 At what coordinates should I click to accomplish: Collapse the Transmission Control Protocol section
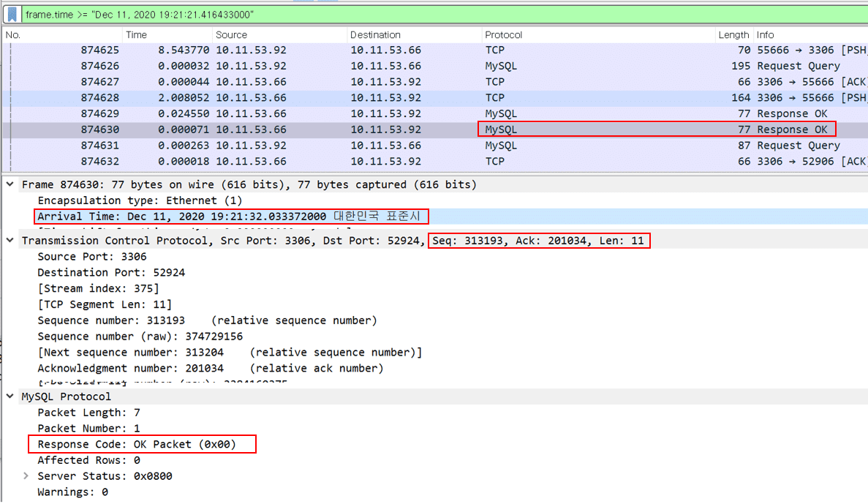pos(10,241)
